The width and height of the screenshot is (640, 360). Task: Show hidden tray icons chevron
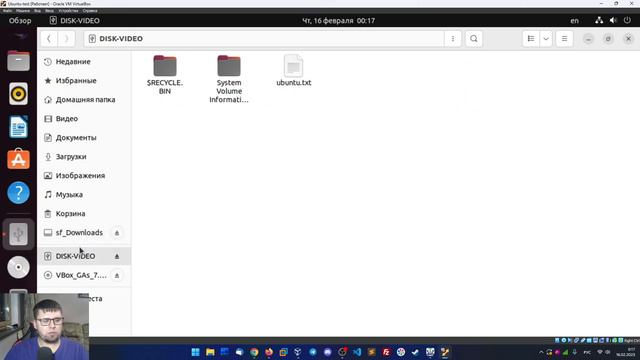pyautogui.click(x=541, y=352)
